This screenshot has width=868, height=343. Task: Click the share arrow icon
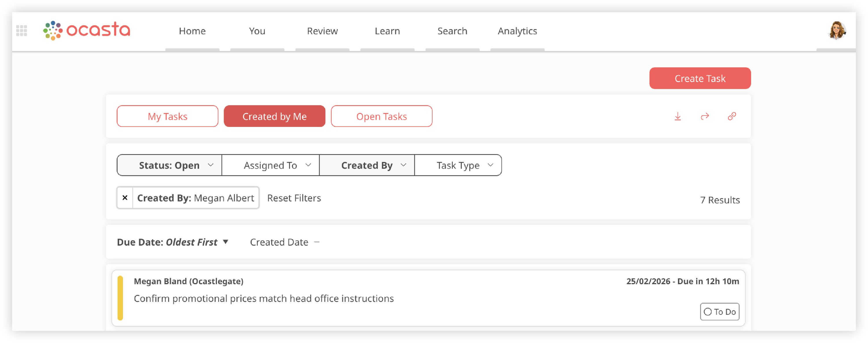pos(705,116)
